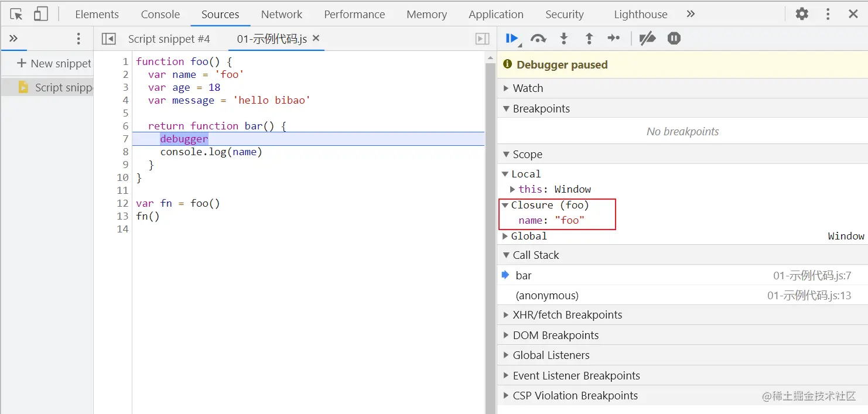Switch to the Network tab
Image resolution: width=868 pixels, height=414 pixels.
[x=282, y=15]
